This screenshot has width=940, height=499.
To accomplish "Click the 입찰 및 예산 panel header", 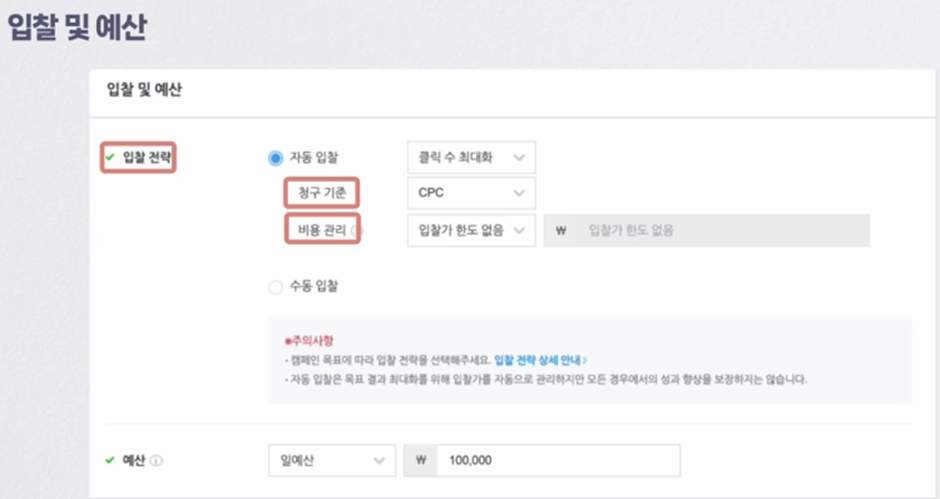I will point(144,90).
